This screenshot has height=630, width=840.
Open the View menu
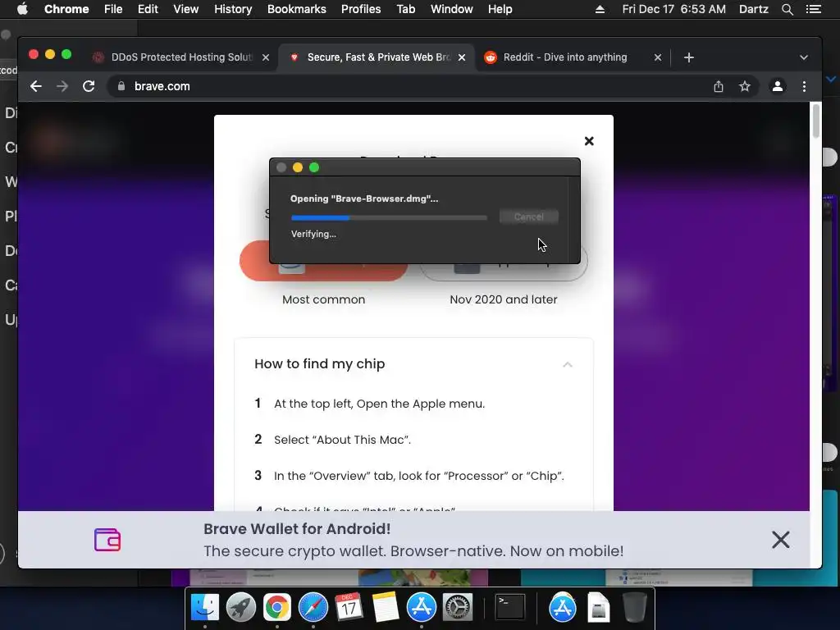click(186, 9)
